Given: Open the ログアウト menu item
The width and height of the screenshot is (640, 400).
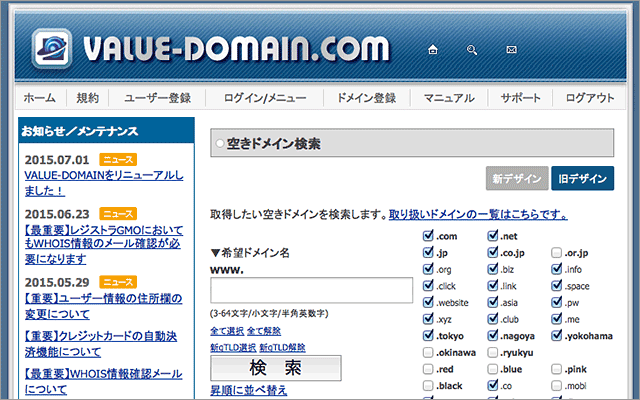Looking at the screenshot, I should pos(590,98).
